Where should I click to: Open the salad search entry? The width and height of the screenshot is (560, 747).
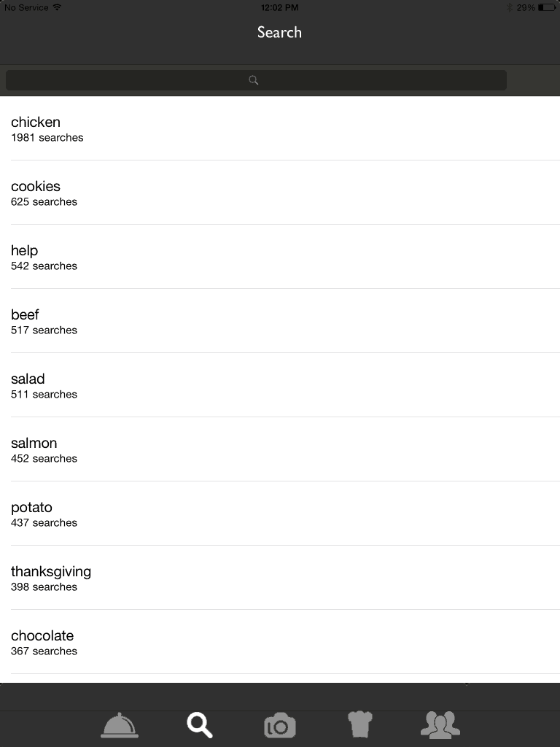click(280, 385)
